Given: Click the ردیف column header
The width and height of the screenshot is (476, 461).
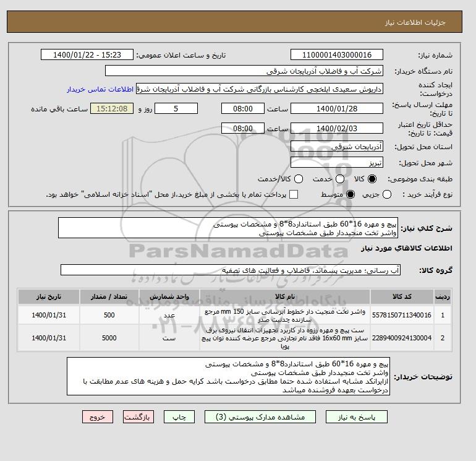Looking at the screenshot, I should click(x=443, y=296).
